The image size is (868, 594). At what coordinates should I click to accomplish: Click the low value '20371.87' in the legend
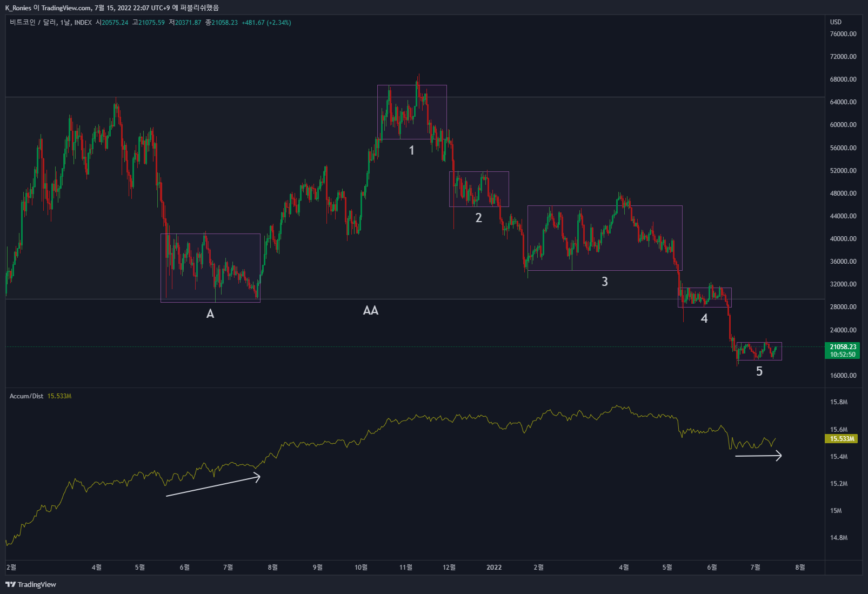[x=188, y=23]
